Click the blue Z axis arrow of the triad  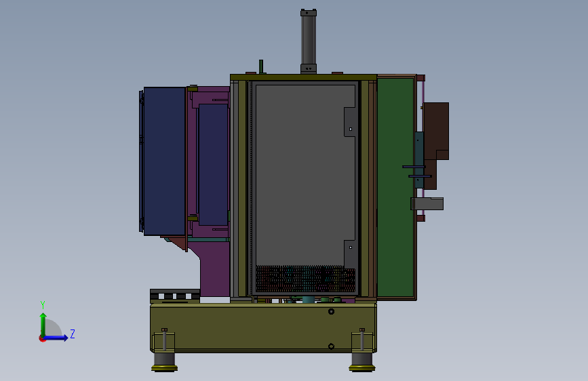pos(56,338)
